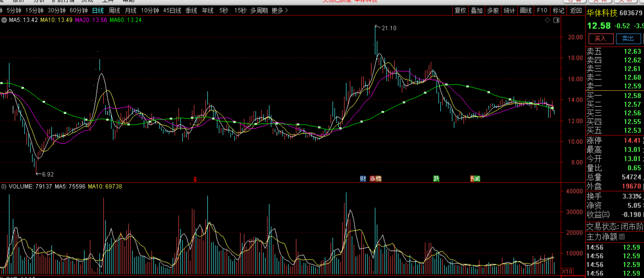Viewport: 644px width, 278px height.
Task: Collapse the MA indicator dropdown arrow
Action: tap(4, 20)
